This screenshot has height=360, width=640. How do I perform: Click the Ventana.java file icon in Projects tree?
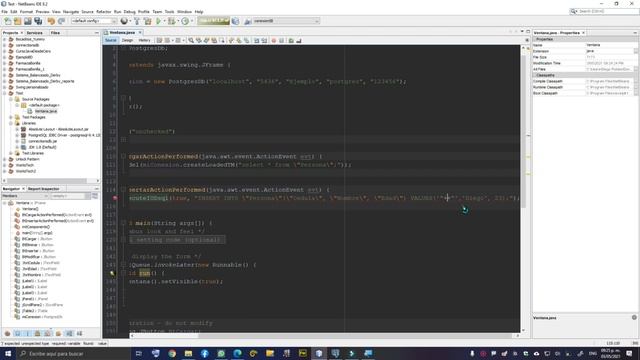pos(30,111)
